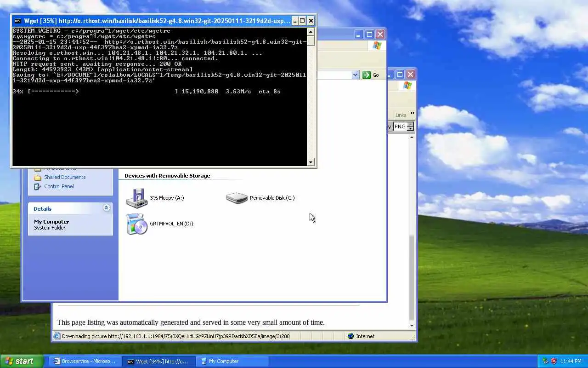
Task: Click the PNG quality stepper down arrow
Action: (410, 129)
